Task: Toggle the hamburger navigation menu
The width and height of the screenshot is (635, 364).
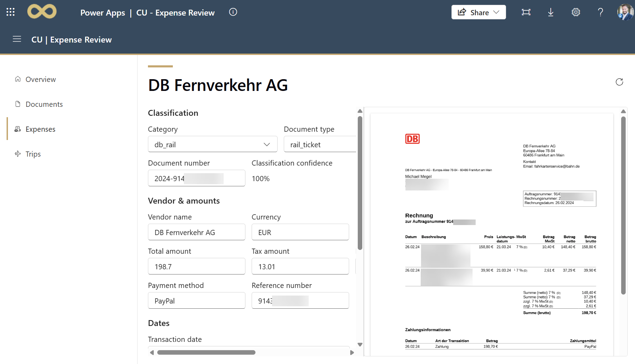Action: pyautogui.click(x=17, y=39)
